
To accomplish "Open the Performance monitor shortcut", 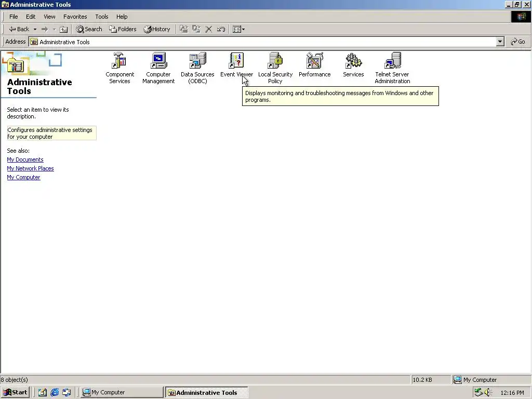I will (314, 65).
